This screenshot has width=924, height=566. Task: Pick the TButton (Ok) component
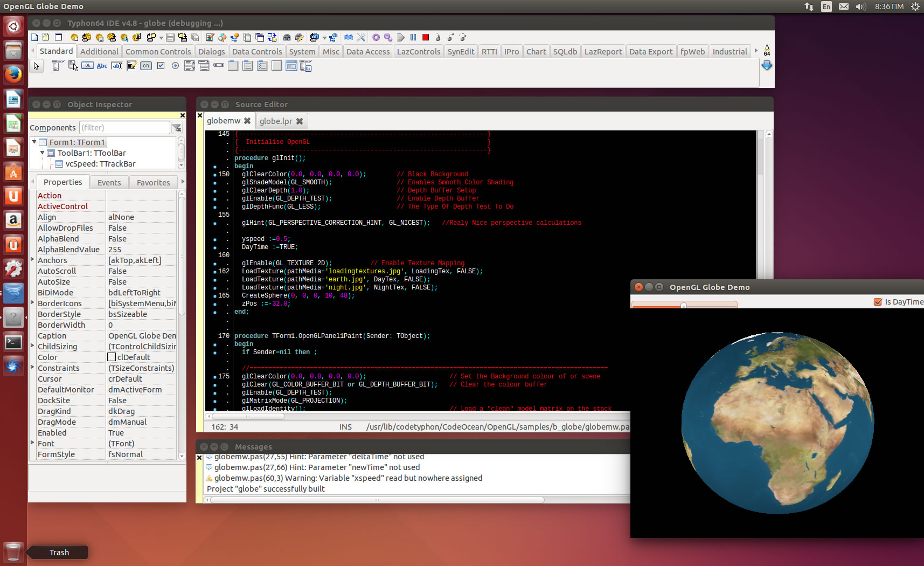click(x=88, y=66)
